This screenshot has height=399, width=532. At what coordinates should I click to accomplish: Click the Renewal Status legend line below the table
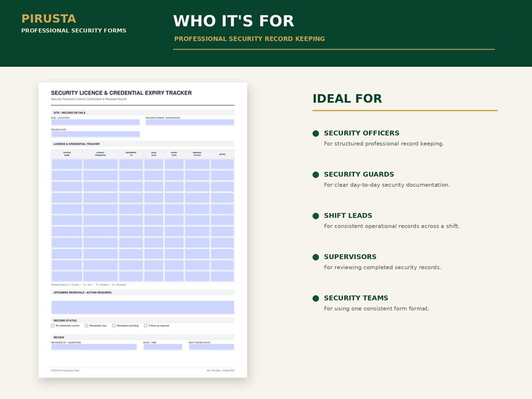pyautogui.click(x=88, y=285)
